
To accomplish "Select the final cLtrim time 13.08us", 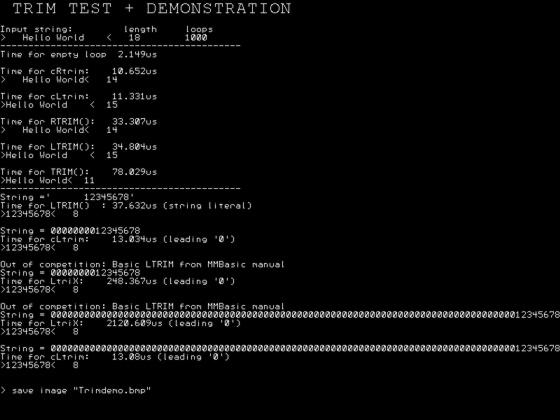I will [131, 357].
